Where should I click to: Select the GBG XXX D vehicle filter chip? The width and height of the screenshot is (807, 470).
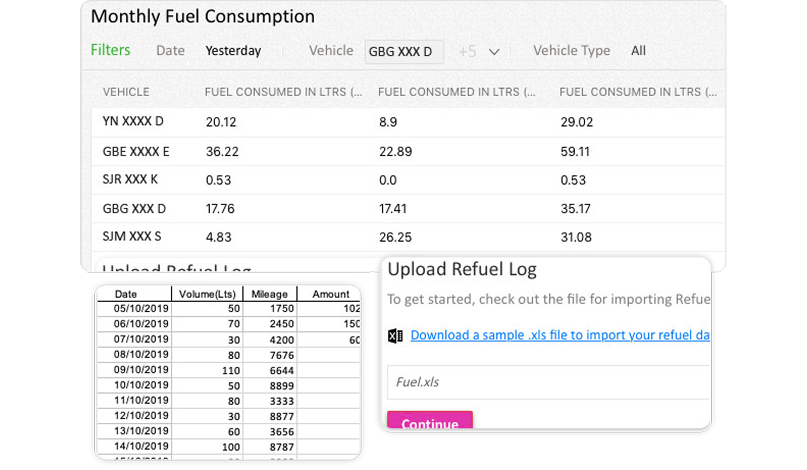pos(403,52)
